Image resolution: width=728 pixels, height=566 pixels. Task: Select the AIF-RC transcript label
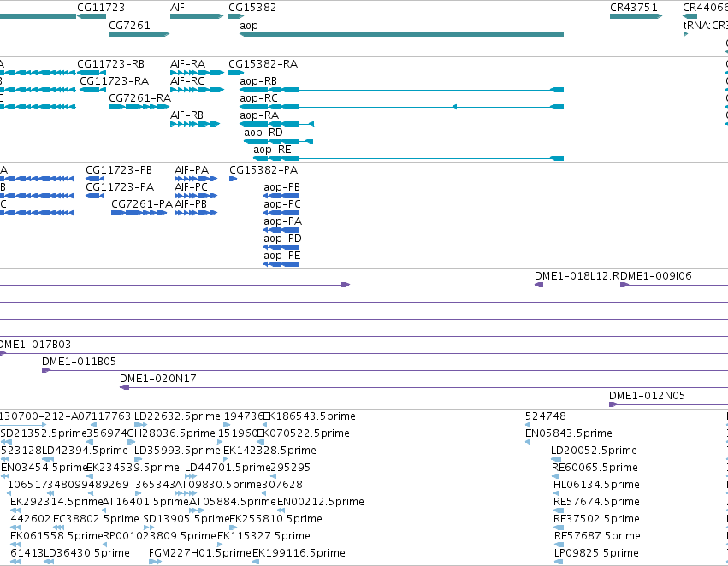[187, 80]
